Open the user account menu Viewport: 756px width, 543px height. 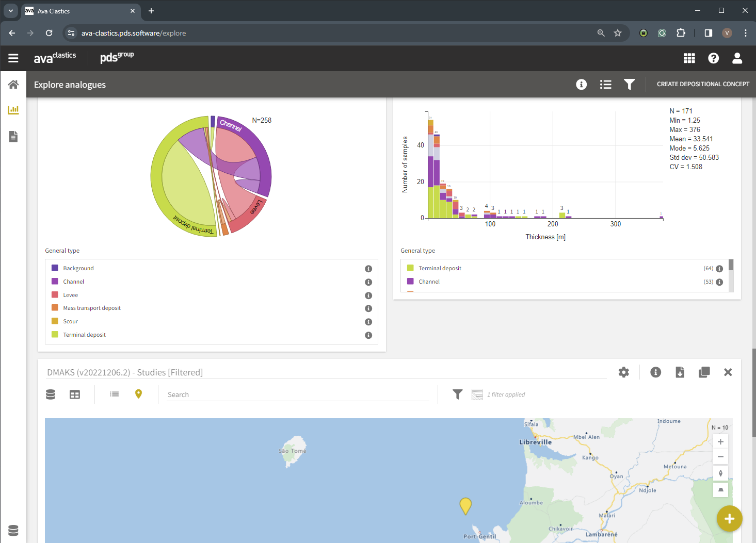tap(737, 58)
